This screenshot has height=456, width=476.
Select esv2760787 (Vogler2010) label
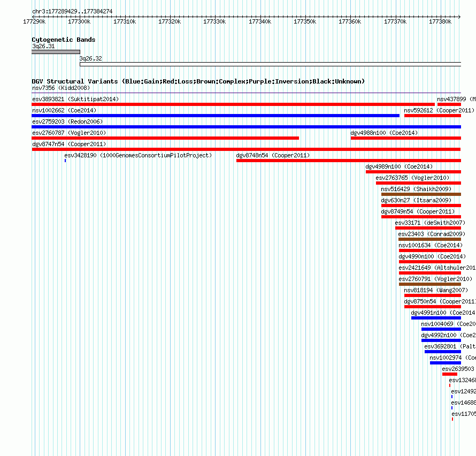69,133
